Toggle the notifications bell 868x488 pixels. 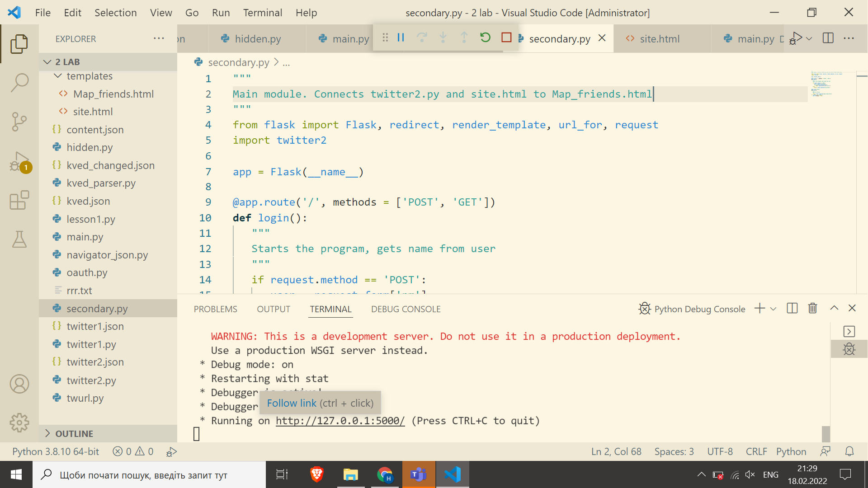coord(849,451)
